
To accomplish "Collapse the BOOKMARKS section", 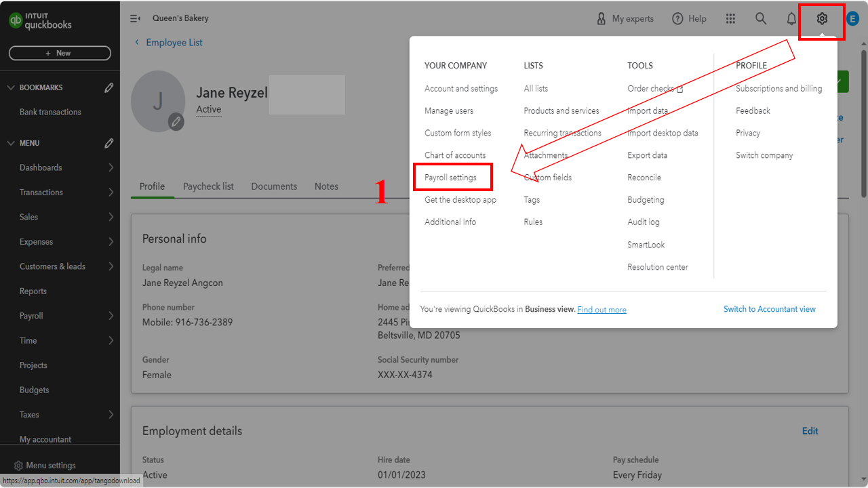I will pos(10,88).
